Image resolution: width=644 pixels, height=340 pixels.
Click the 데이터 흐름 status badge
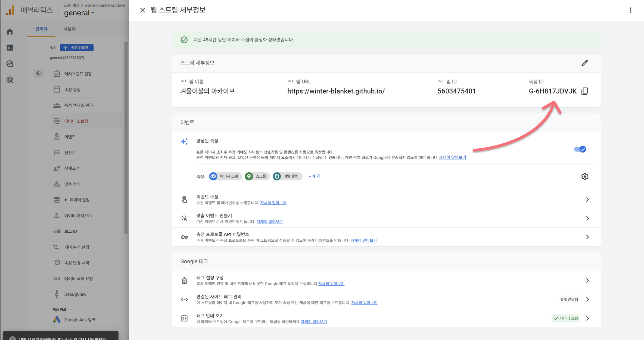coord(566,318)
